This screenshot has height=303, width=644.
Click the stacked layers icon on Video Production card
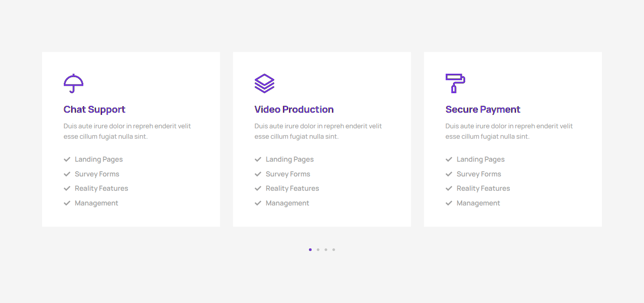tap(264, 83)
